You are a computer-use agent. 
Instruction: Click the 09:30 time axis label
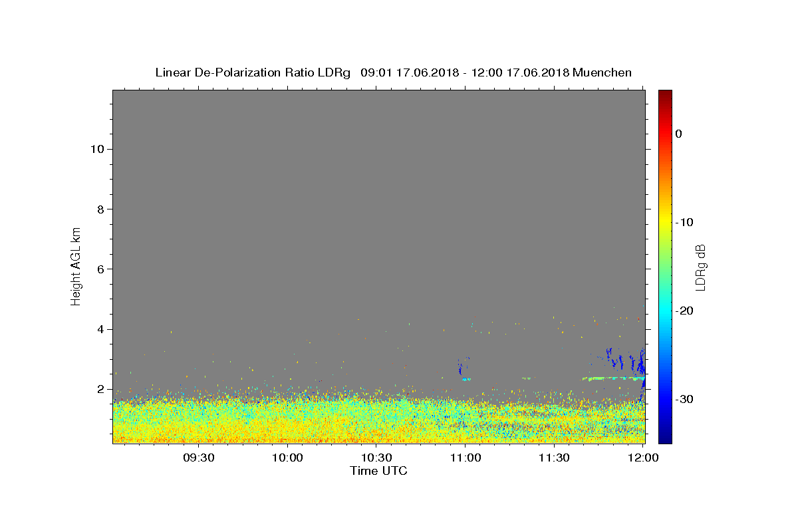199,458
